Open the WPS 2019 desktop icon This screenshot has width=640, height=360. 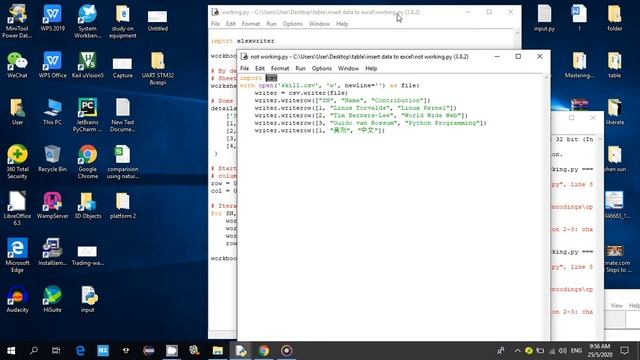pos(52,18)
